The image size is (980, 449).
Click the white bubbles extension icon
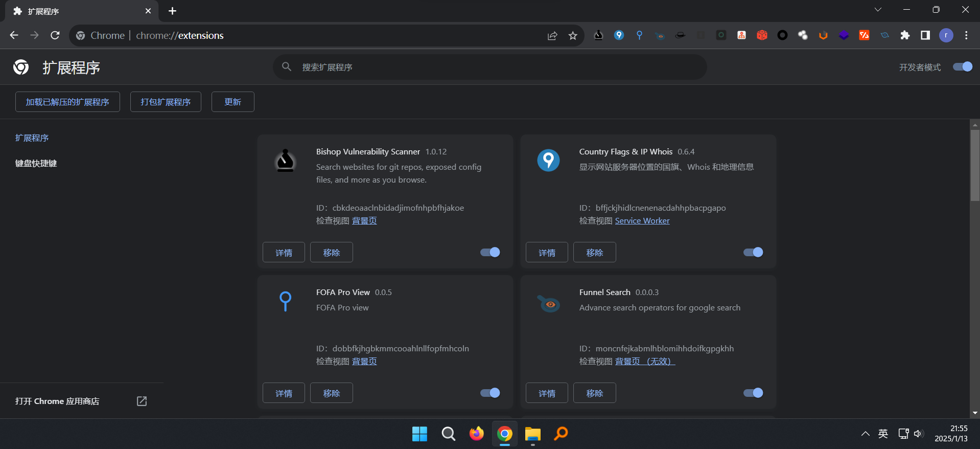click(803, 35)
